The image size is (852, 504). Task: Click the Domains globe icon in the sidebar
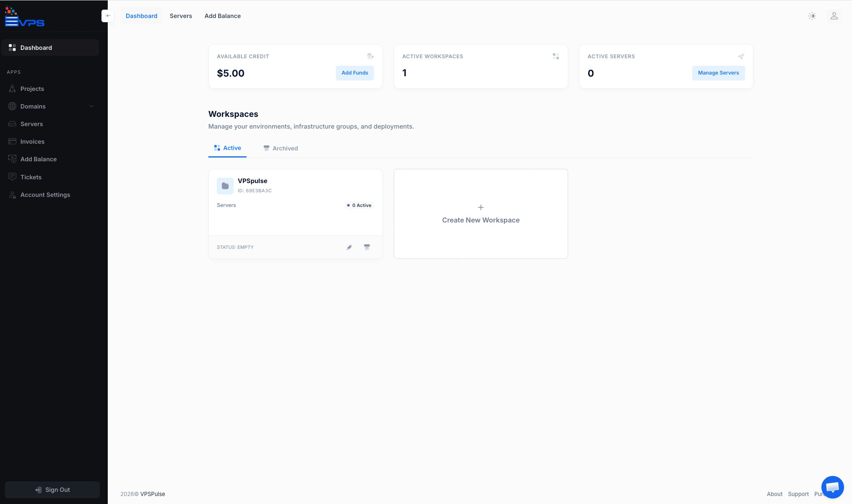pos(12,106)
